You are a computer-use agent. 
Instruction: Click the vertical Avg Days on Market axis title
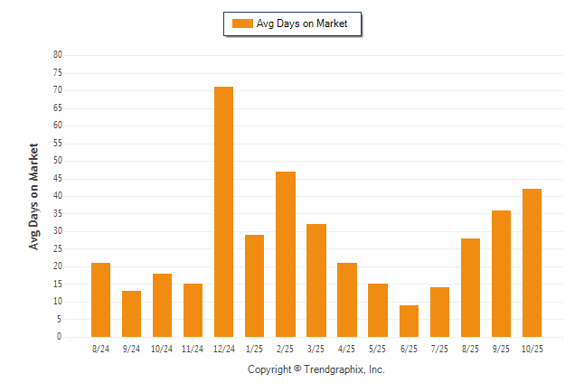coord(34,196)
